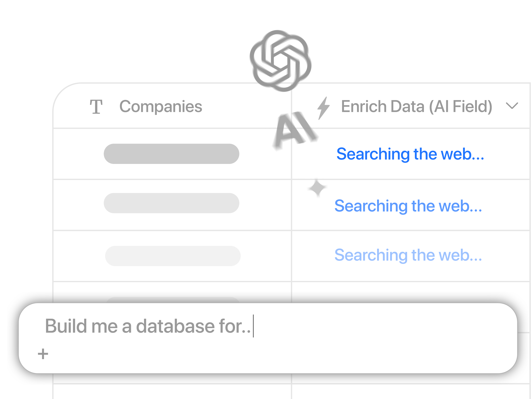Click the bottom empty Enrich Data cell
Image resolution: width=532 pixels, height=399 pixels.
(x=409, y=392)
